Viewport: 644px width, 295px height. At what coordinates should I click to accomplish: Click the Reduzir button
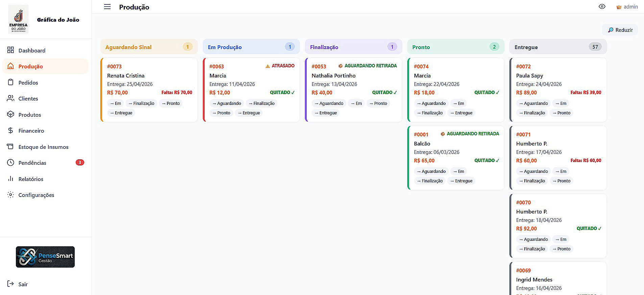tap(620, 30)
